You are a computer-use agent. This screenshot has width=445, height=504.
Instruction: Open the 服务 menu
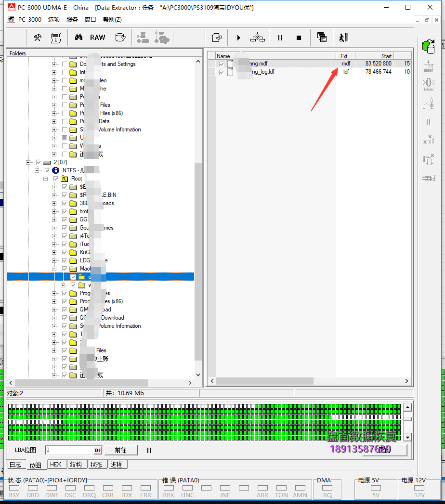(72, 20)
